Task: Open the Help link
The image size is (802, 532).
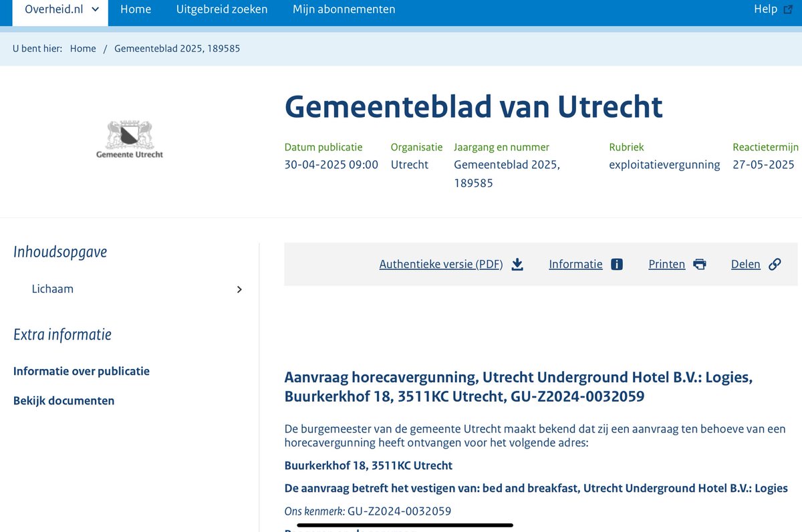Action: click(x=765, y=9)
